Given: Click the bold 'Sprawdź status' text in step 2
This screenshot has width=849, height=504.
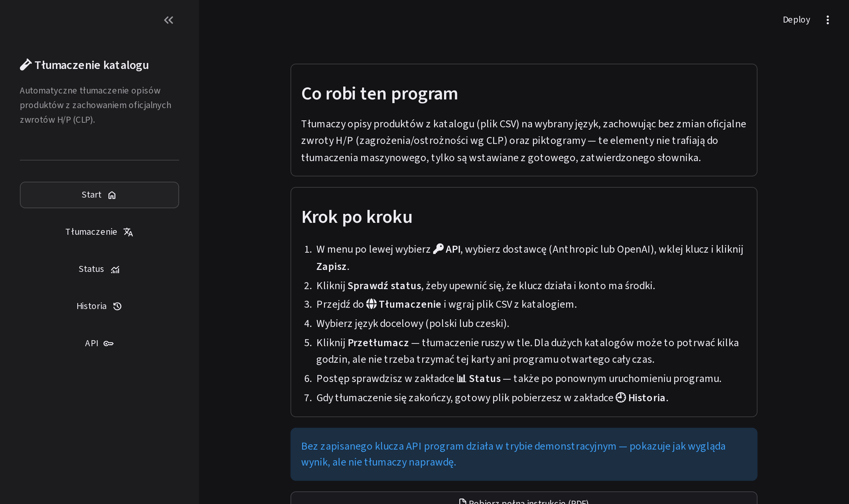Looking at the screenshot, I should (x=384, y=285).
